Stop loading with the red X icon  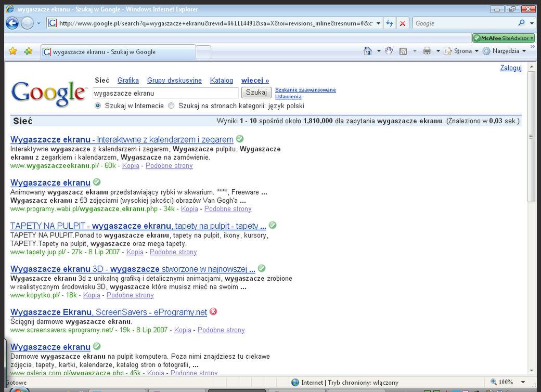pos(402,23)
